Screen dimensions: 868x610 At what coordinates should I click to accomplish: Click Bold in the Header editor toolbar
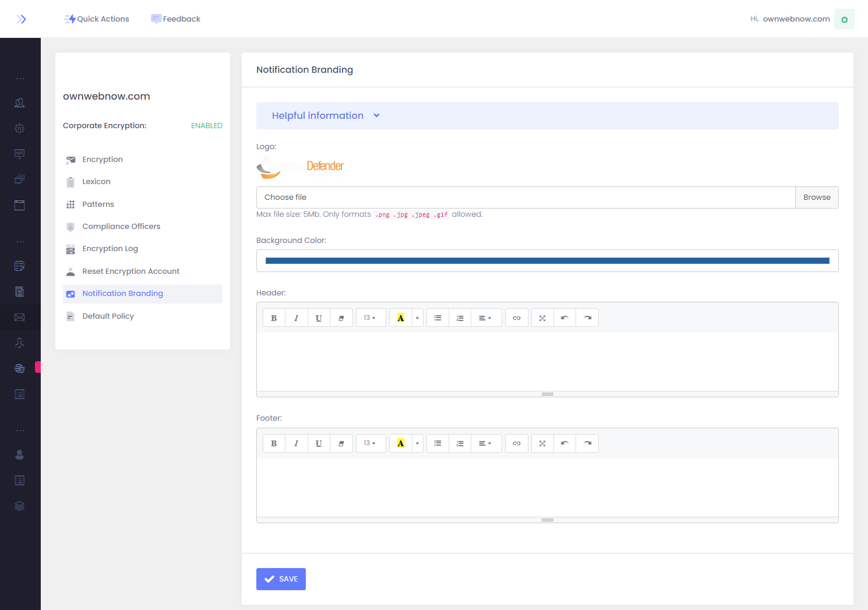[274, 318]
